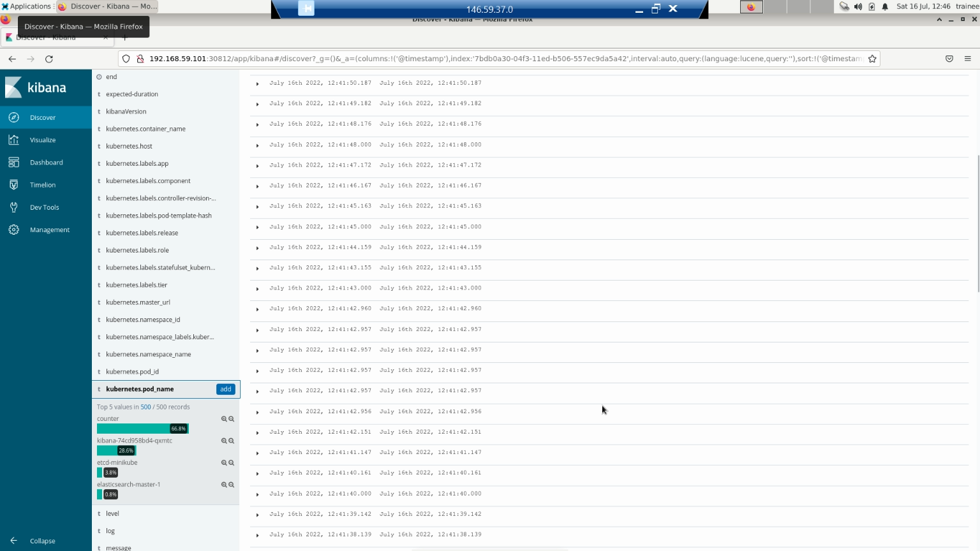Open Timelion from the sidebar

[13, 185]
